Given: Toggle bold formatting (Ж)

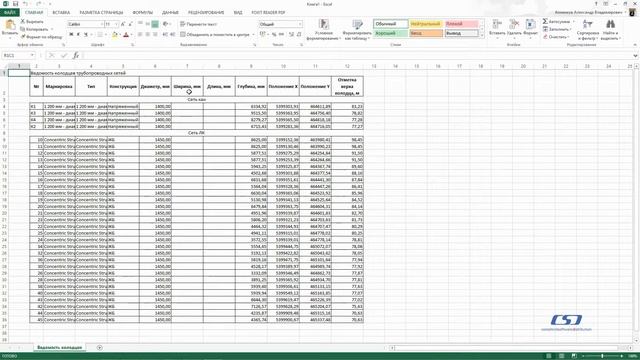Looking at the screenshot, I should 71,35.
